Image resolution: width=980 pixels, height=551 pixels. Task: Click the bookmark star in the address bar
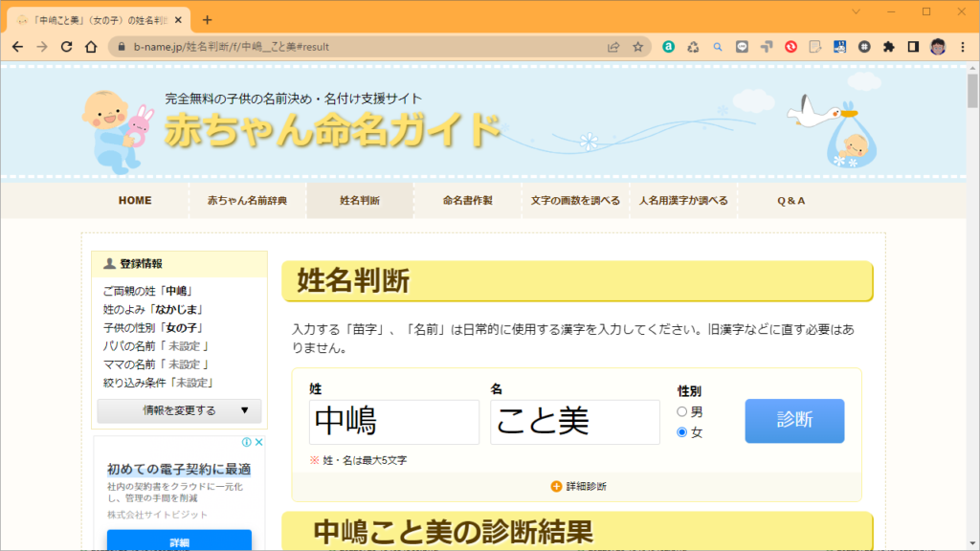click(x=636, y=46)
